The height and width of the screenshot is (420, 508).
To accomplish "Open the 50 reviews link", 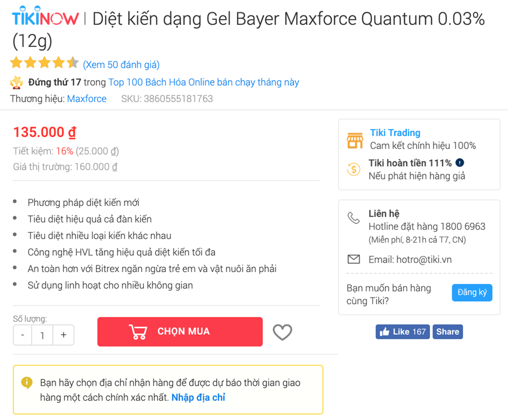I will 121,64.
